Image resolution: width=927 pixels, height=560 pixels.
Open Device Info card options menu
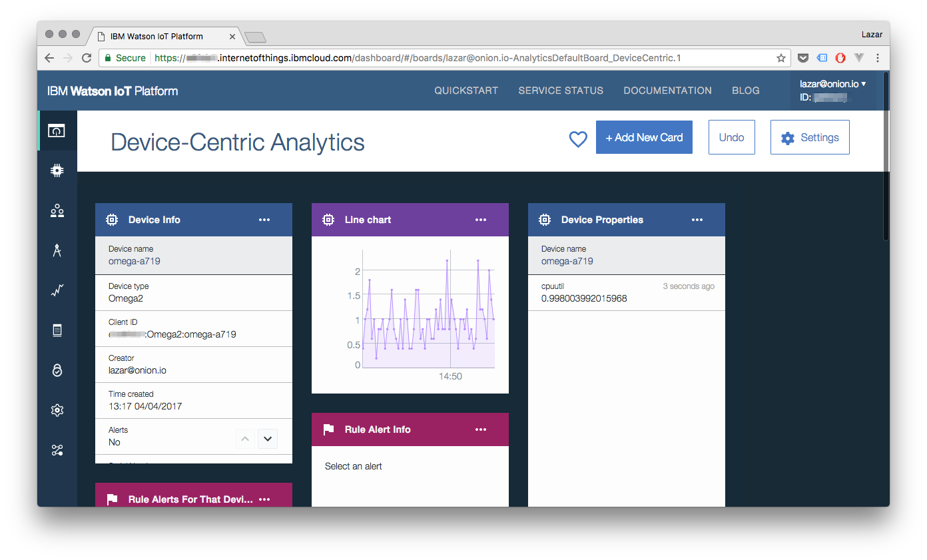(264, 220)
